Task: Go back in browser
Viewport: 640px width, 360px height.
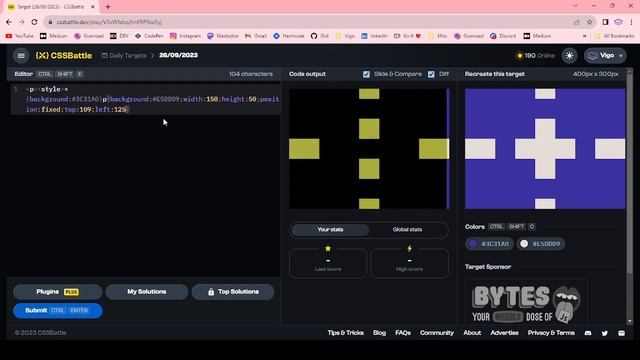Action: click(9, 22)
